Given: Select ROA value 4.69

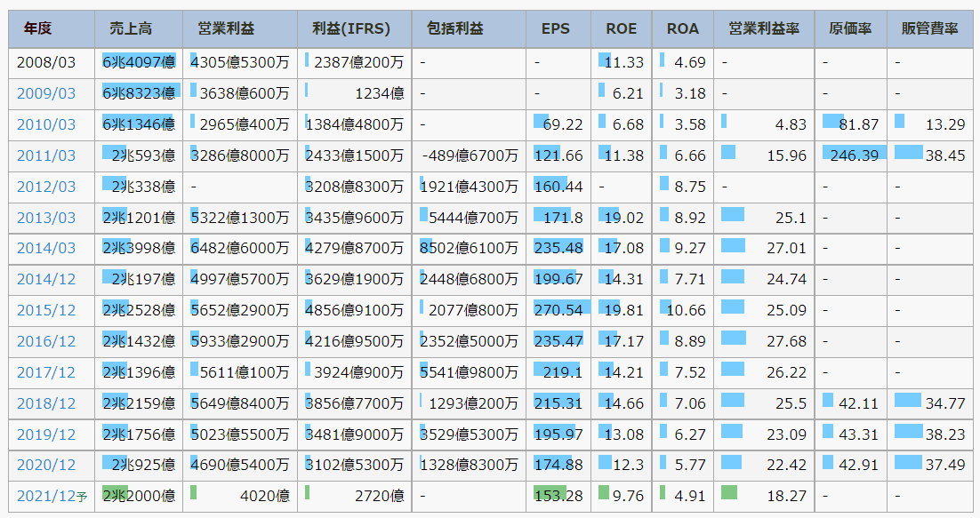Looking at the screenshot, I should tap(690, 63).
